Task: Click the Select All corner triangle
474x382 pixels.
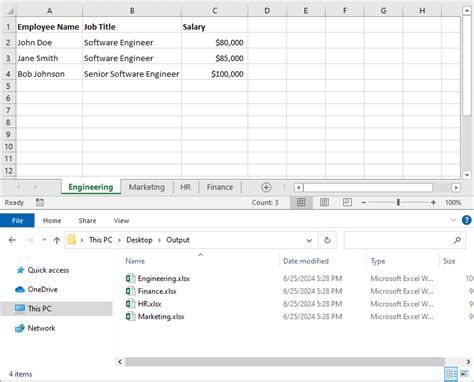Action: 10,11
